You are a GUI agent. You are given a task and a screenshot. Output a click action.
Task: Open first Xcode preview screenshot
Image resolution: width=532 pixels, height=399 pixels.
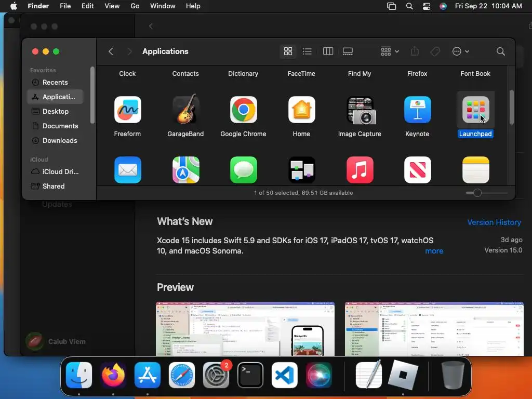click(x=245, y=329)
